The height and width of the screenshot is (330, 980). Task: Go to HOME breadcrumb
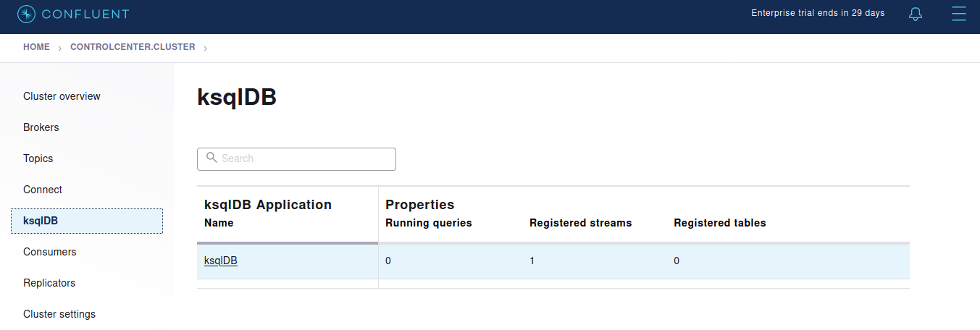[x=36, y=47]
